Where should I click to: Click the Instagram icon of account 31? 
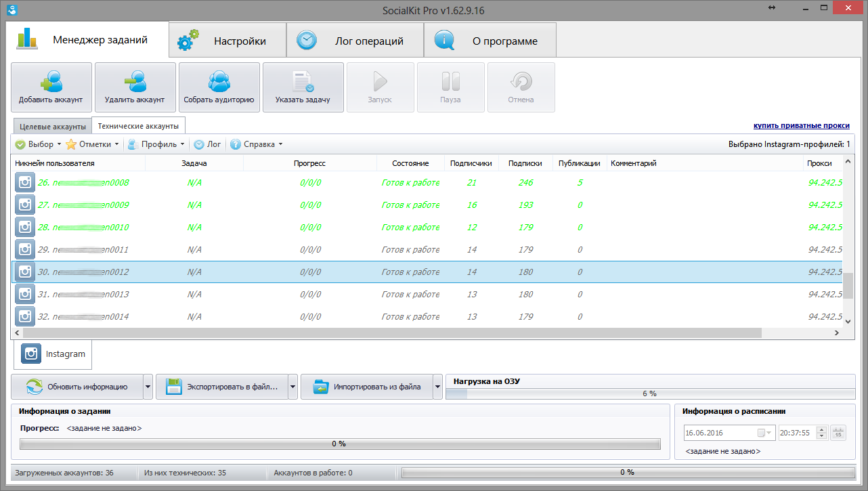coord(25,295)
